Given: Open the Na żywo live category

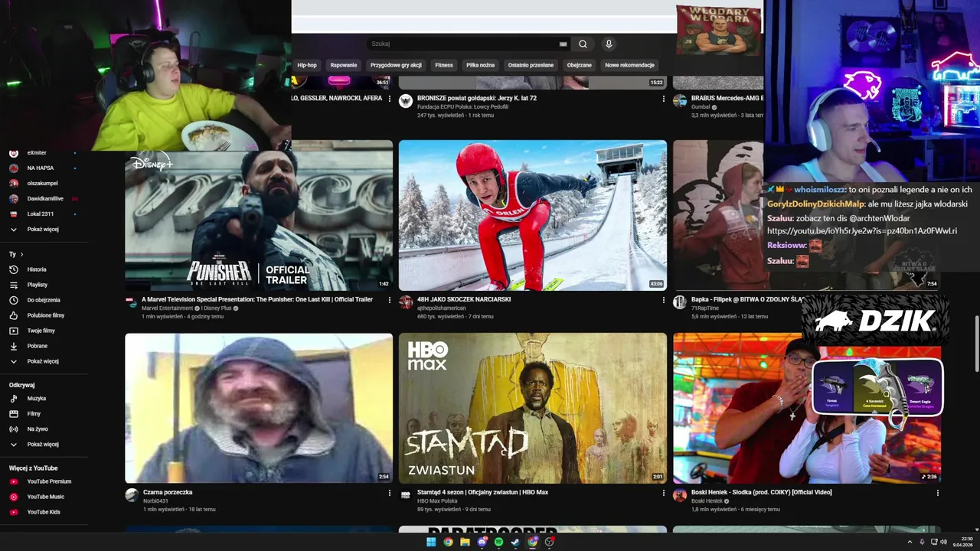Looking at the screenshot, I should (x=37, y=429).
